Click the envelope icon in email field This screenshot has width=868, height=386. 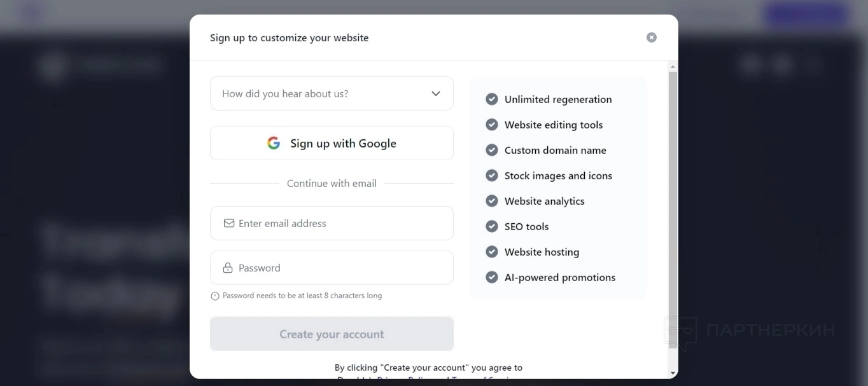[228, 223]
